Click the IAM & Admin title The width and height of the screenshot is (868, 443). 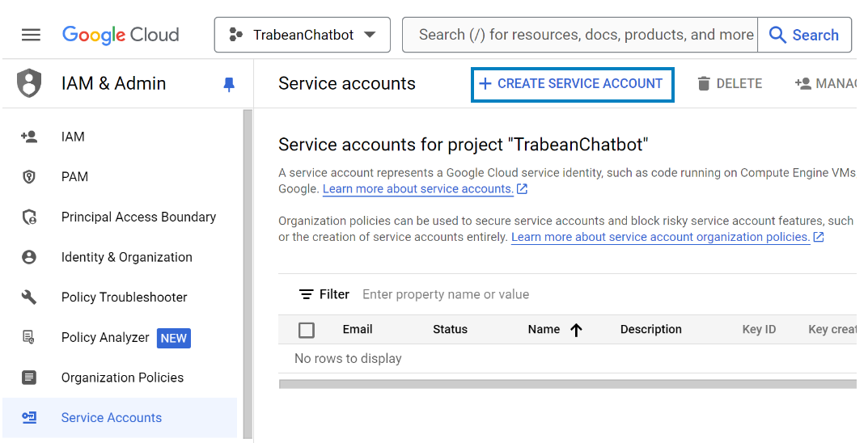[113, 83]
